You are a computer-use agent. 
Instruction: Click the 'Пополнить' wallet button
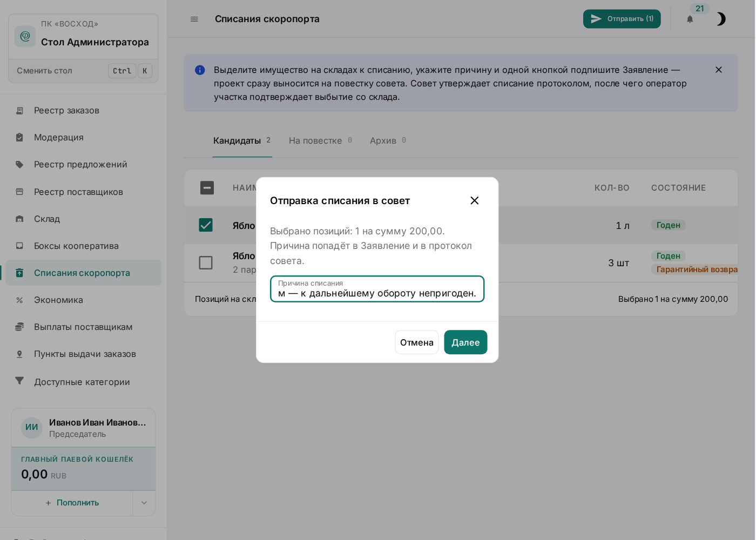click(72, 503)
